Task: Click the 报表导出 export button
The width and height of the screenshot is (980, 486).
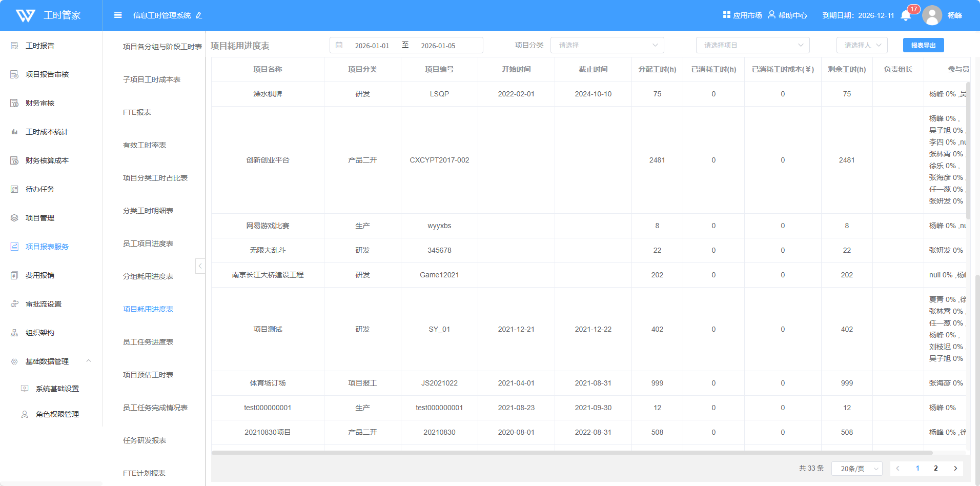Action: 923,46
